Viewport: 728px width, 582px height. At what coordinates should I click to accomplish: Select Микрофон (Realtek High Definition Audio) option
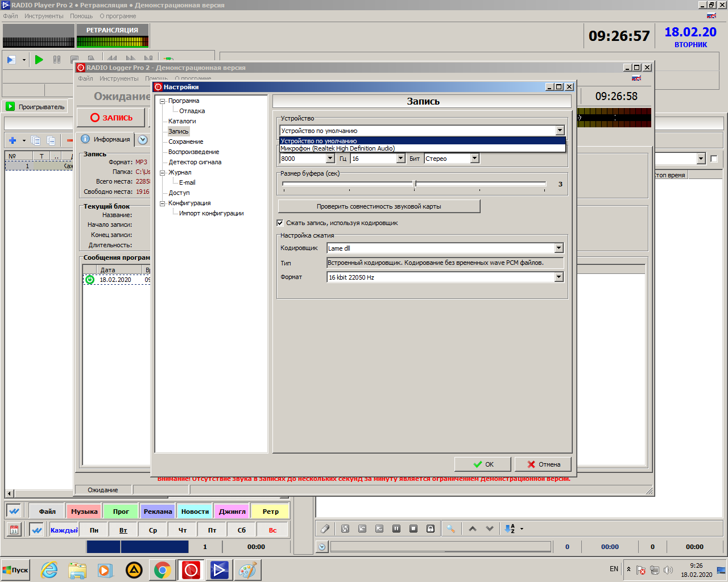click(x=423, y=148)
